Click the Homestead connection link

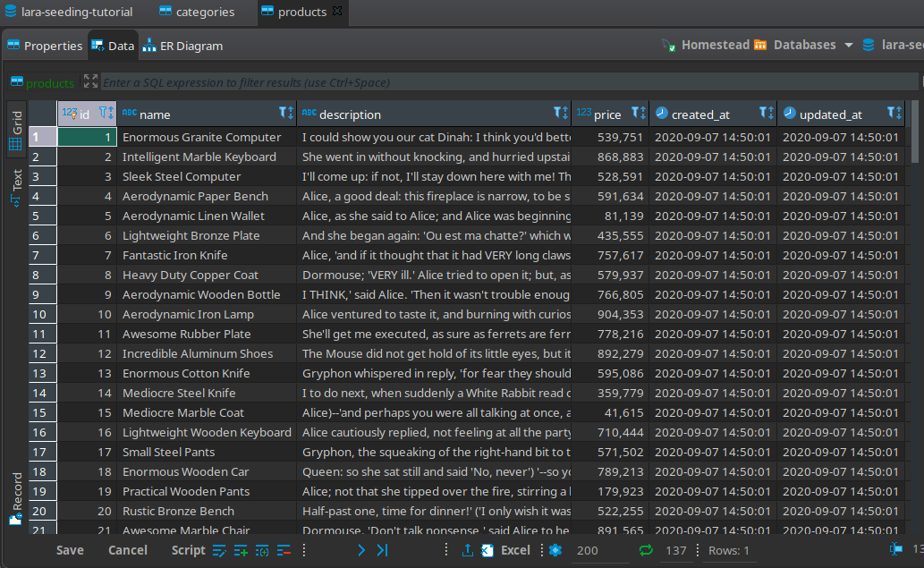pos(716,45)
